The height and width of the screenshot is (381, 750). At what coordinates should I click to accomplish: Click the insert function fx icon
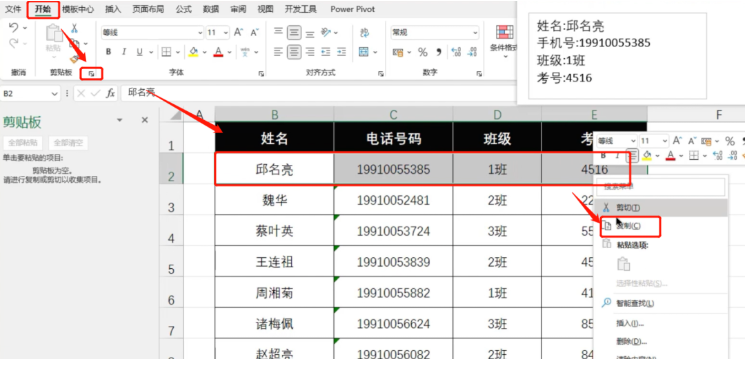110,93
